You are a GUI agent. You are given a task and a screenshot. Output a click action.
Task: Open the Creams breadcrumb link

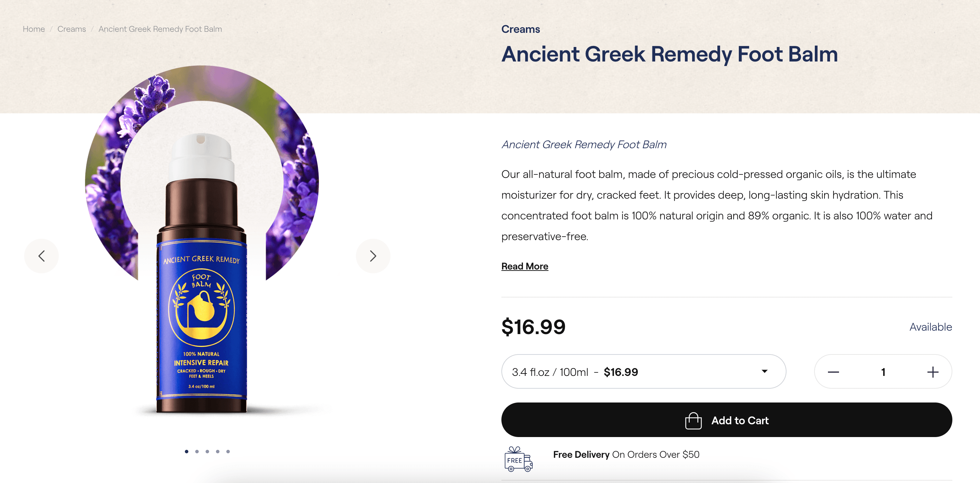pos(72,29)
